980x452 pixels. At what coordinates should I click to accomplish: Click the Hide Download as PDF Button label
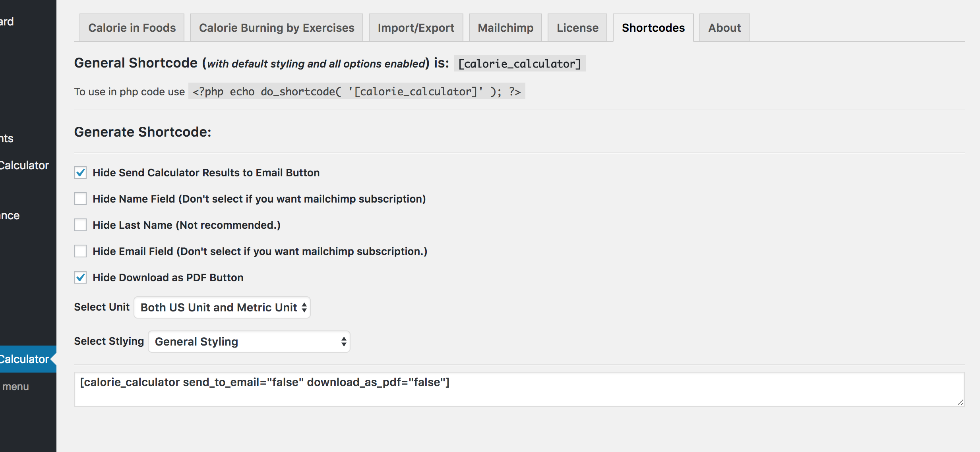pos(168,278)
